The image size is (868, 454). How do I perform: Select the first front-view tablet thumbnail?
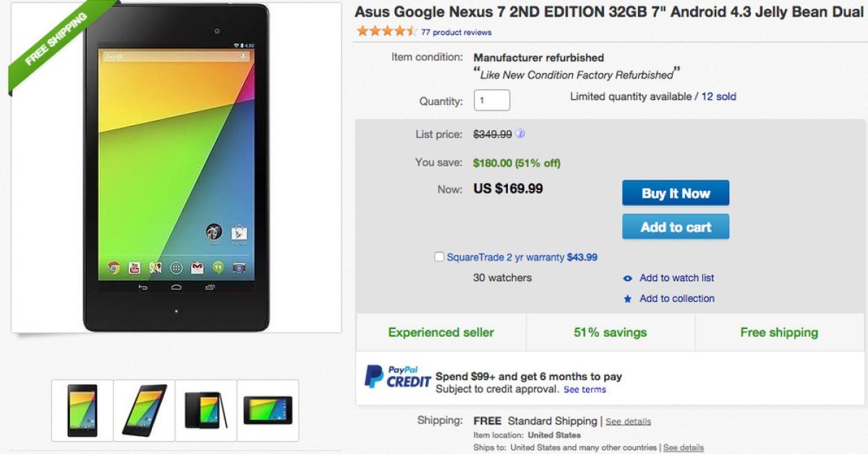(82, 410)
